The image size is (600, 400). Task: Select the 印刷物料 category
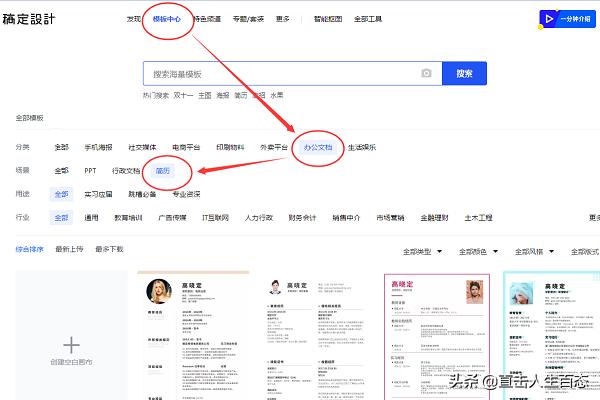point(230,147)
